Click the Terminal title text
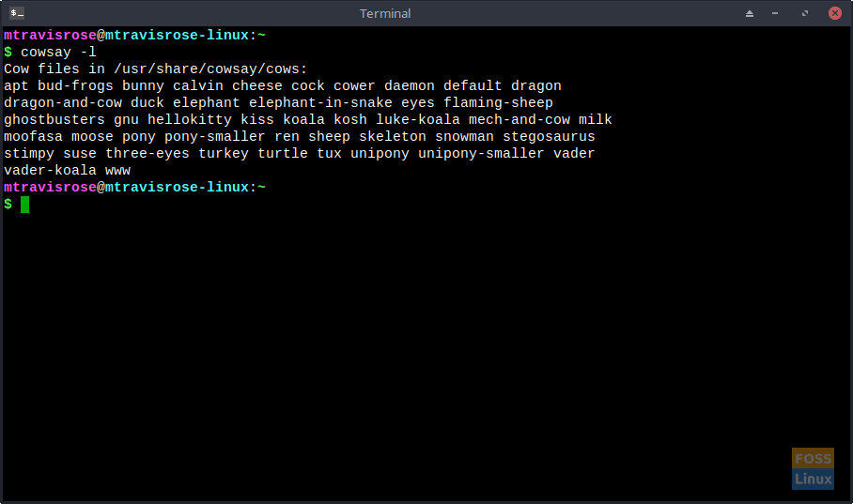Image resolution: width=853 pixels, height=504 pixels. (x=385, y=13)
